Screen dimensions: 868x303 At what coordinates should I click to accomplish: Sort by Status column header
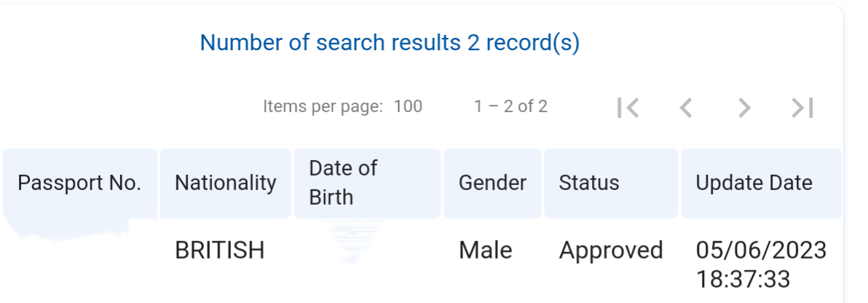[611, 183]
